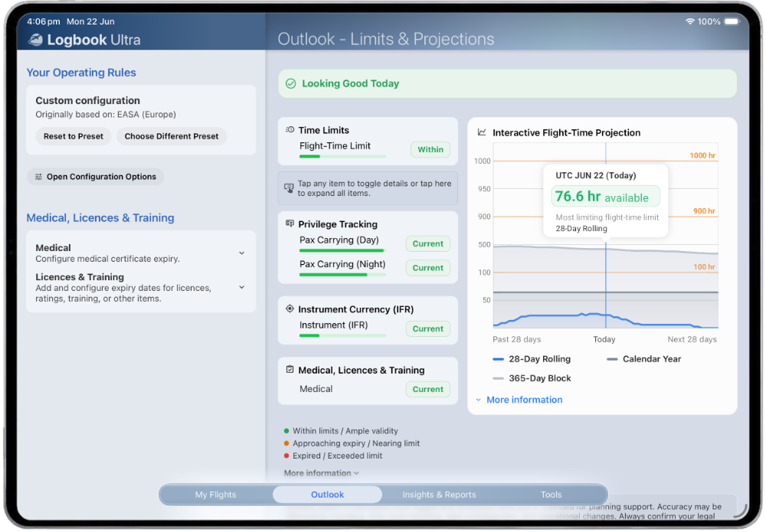This screenshot has height=532, width=766.
Task: Toggle details for the Medical status row
Action: [x=368, y=390]
